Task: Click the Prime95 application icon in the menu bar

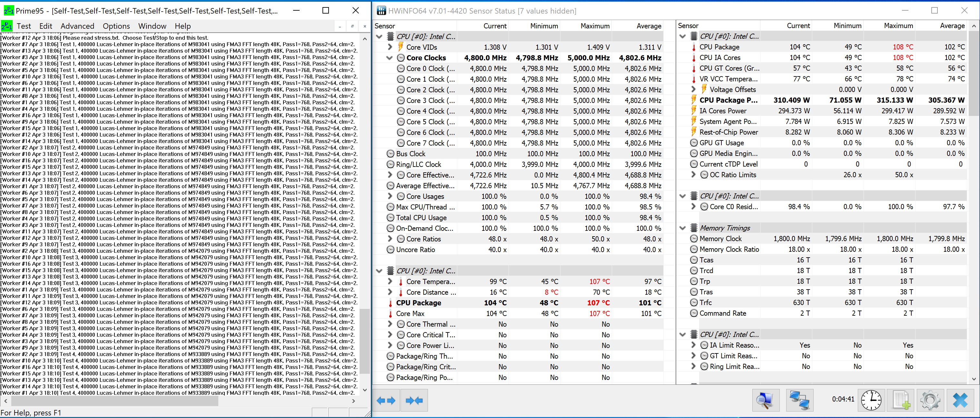Action: coord(6,26)
